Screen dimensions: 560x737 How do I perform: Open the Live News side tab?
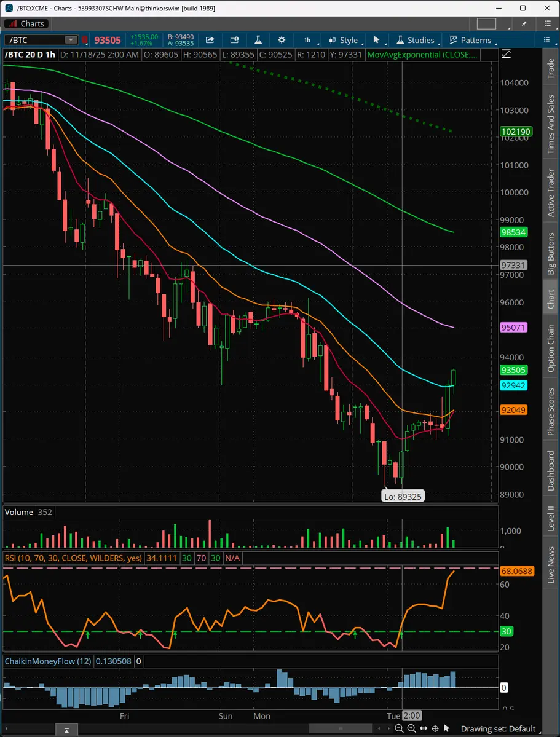point(551,565)
